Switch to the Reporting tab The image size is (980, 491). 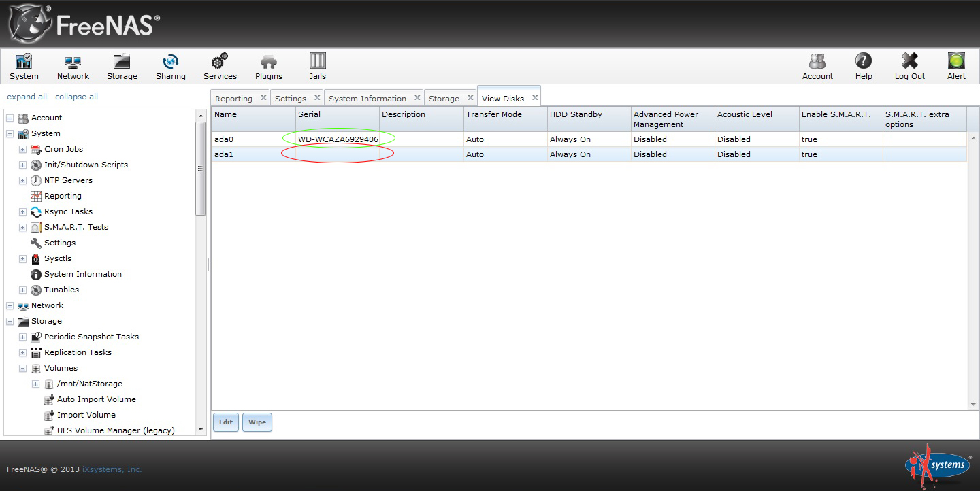pos(233,99)
